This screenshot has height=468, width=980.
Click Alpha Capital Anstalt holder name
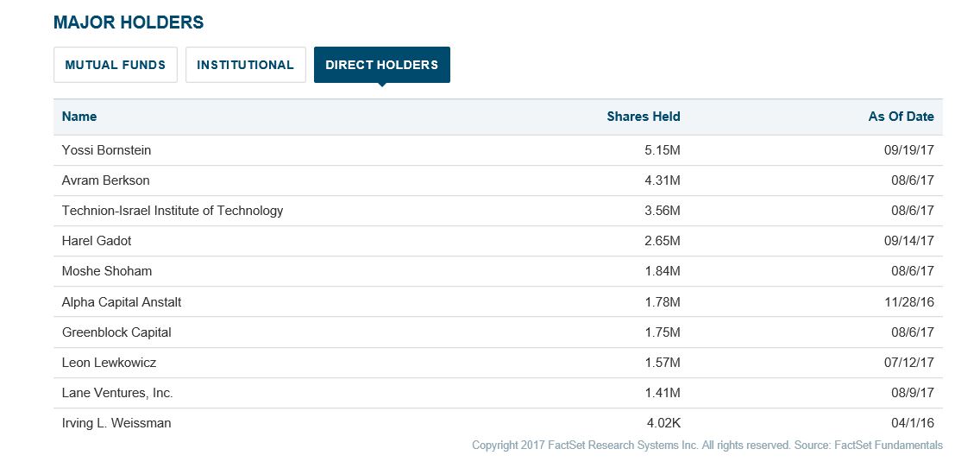click(x=122, y=302)
